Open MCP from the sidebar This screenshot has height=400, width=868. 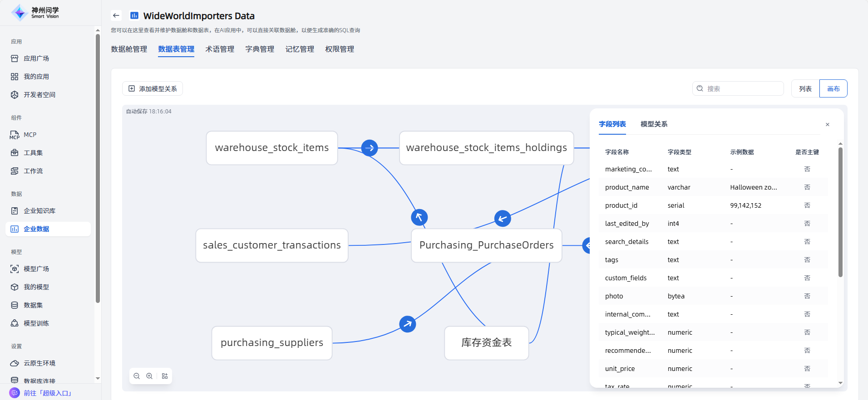(30, 135)
